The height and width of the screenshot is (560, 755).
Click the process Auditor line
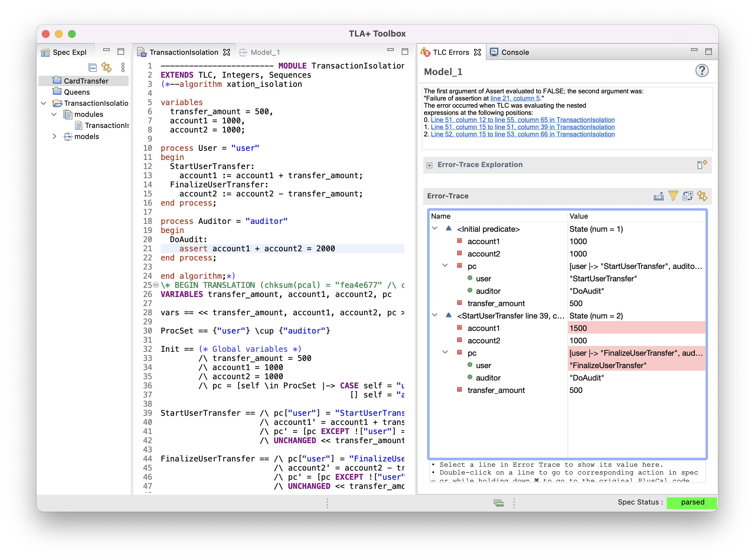(x=224, y=221)
